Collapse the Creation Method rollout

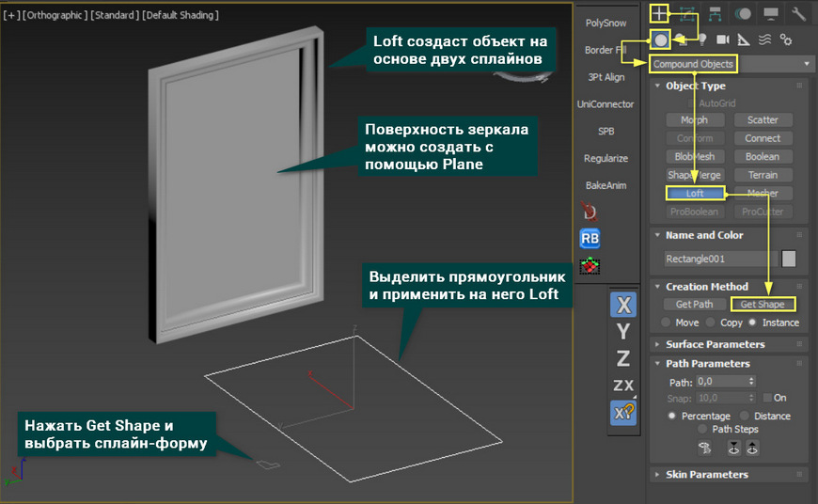(x=657, y=287)
